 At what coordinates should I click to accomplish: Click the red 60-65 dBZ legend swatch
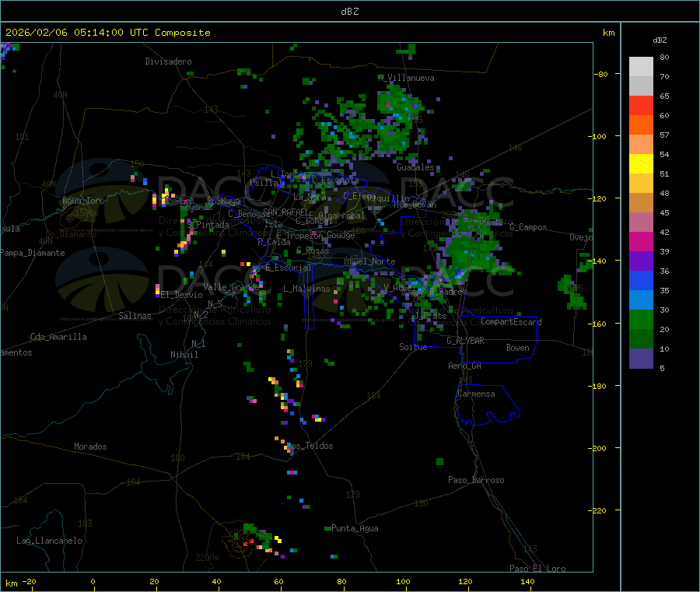pyautogui.click(x=641, y=105)
